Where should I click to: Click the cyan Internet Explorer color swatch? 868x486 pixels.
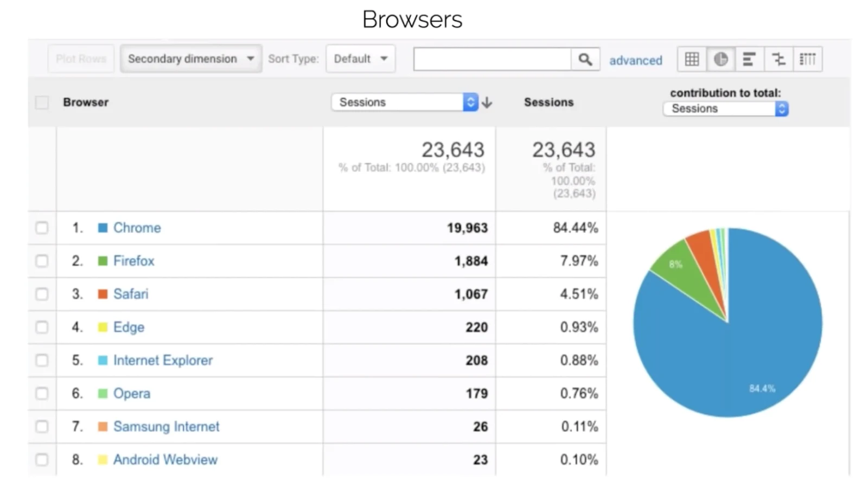103,360
